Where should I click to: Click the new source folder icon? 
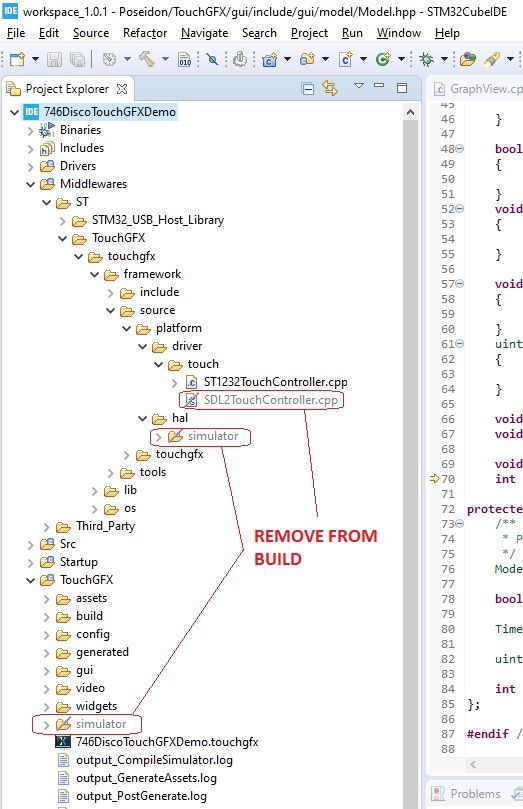(307, 60)
